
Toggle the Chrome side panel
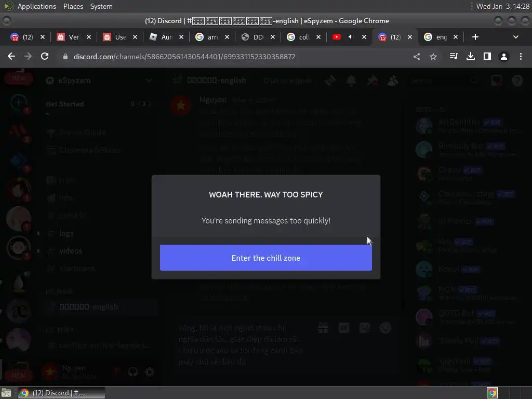487,56
